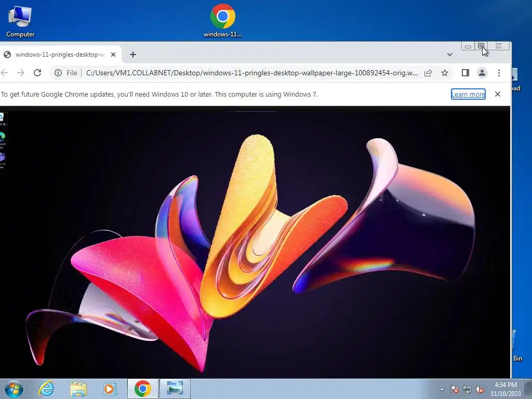Select the windows-11 Chrome file on desktop
Image resolution: width=532 pixels, height=399 pixels.
[x=222, y=21]
